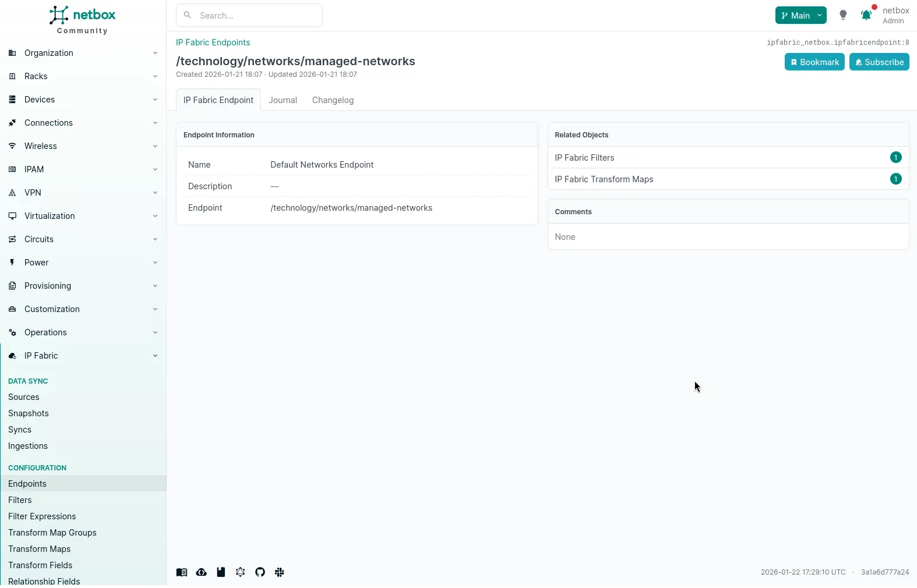917x588 pixels.
Task: Expand the Organization sidebar menu
Action: pyautogui.click(x=83, y=53)
